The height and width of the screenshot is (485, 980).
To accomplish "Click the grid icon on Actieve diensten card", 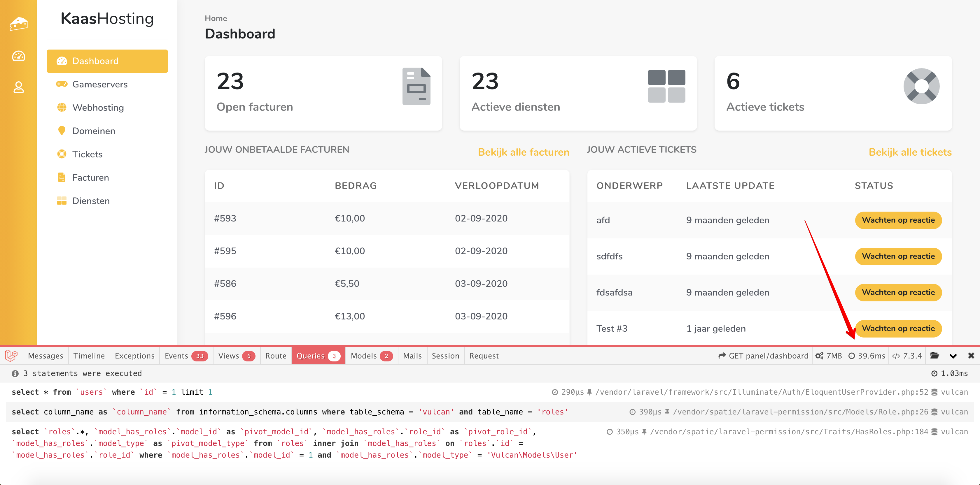I will coord(666,86).
